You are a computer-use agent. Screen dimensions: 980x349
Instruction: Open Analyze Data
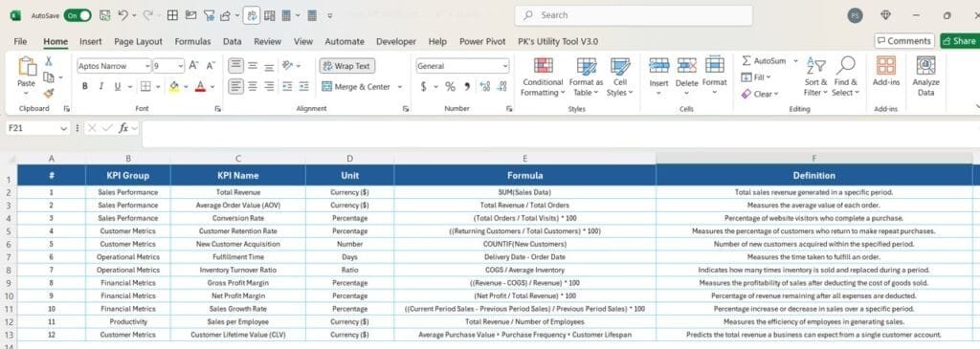[925, 76]
